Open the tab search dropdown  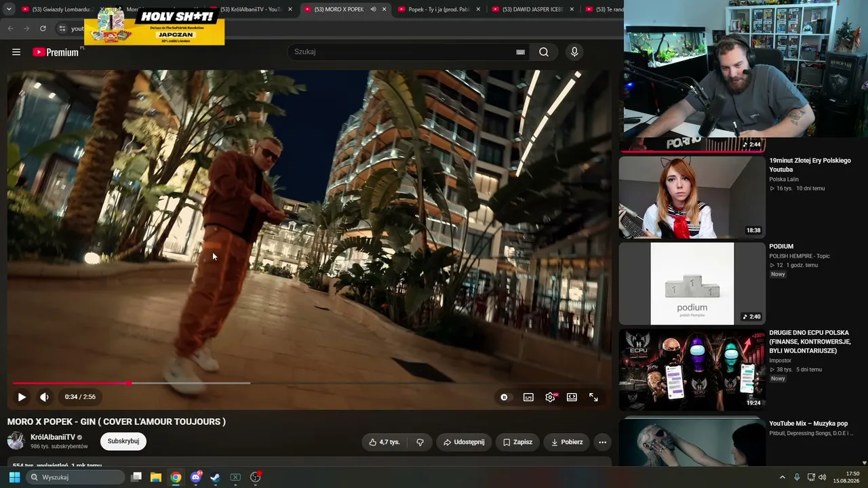[x=9, y=9]
